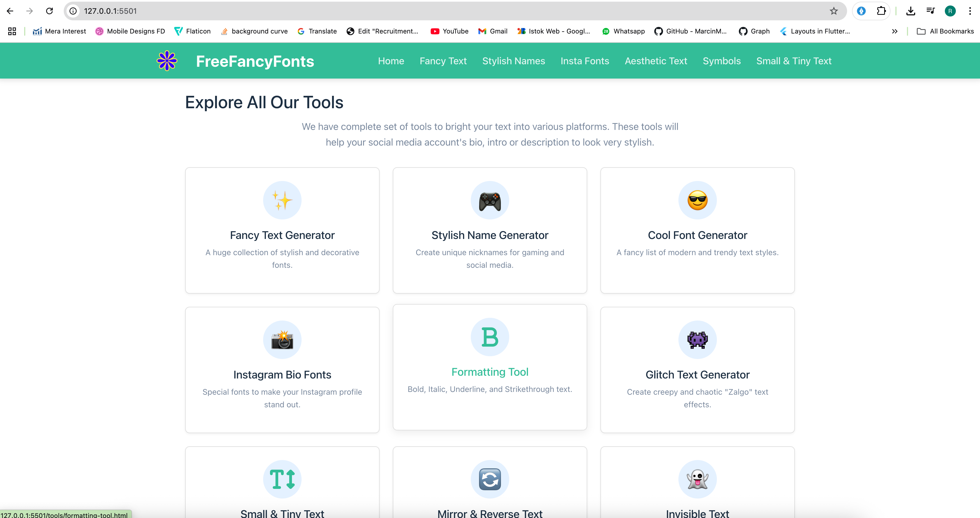Open Fancy Text in the navigation bar
Viewport: 980px width, 518px height.
(x=443, y=61)
